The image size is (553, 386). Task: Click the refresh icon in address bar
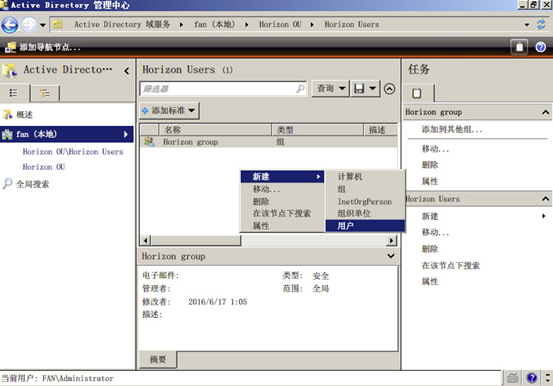tap(541, 25)
